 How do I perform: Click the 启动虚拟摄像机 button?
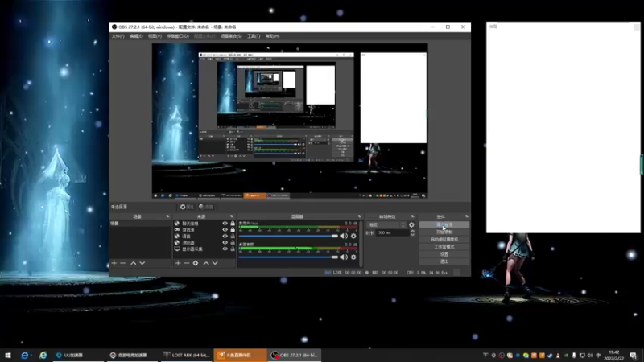(444, 240)
